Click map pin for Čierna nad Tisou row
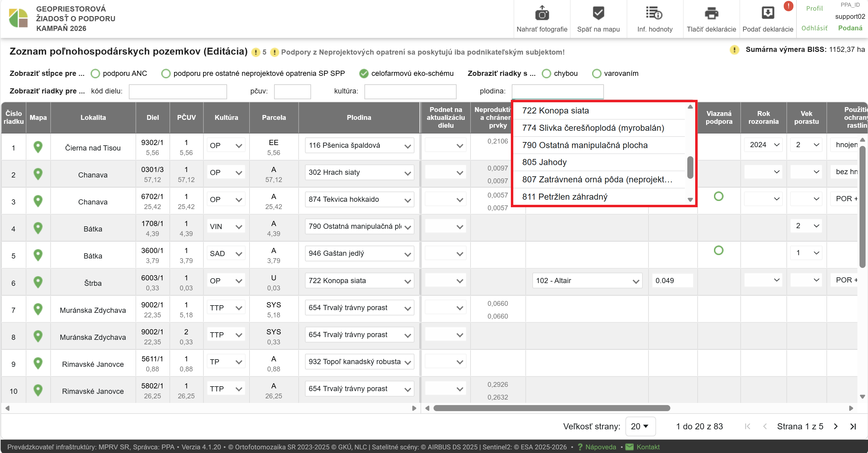 (x=38, y=147)
